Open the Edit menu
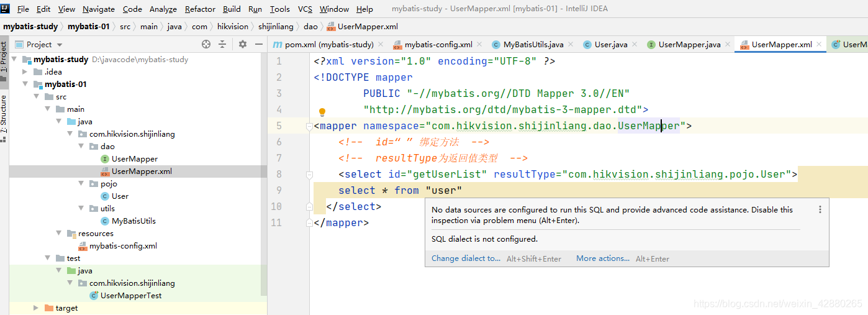The height and width of the screenshot is (315, 868). point(43,9)
